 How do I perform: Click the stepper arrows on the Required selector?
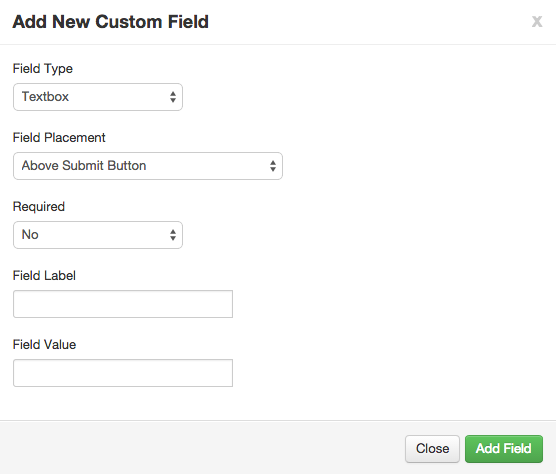click(173, 235)
